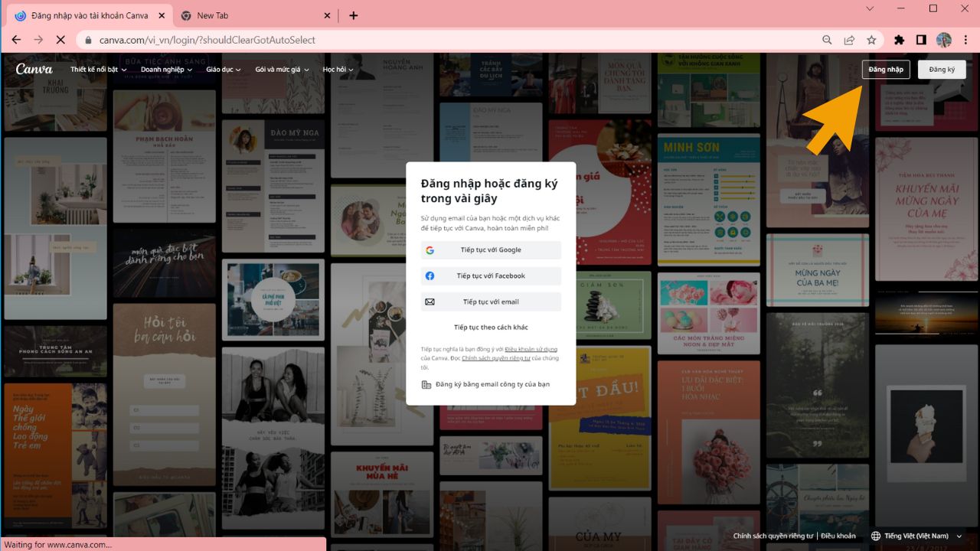Viewport: 980px width, 551px height.
Task: Click the Hỏi tôi bạn cứ hỏi template
Action: coord(165,394)
